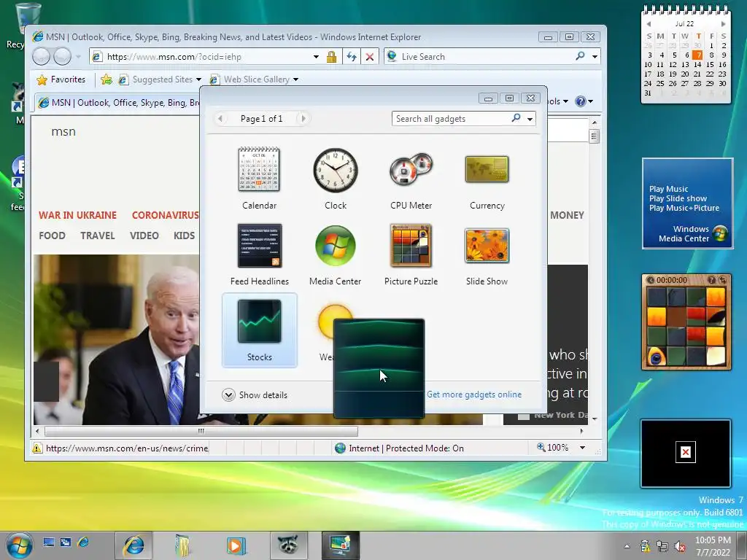
Task: Choose the Media Center gadget icon
Action: click(336, 246)
